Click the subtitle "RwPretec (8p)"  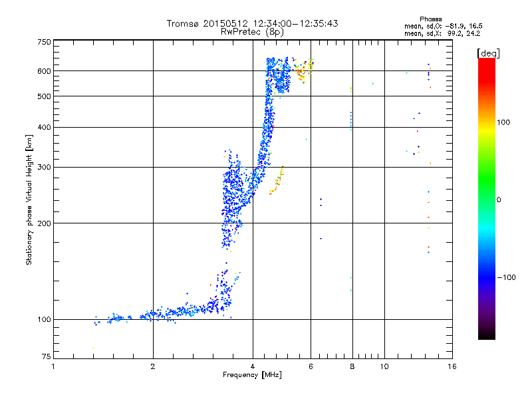click(252, 32)
